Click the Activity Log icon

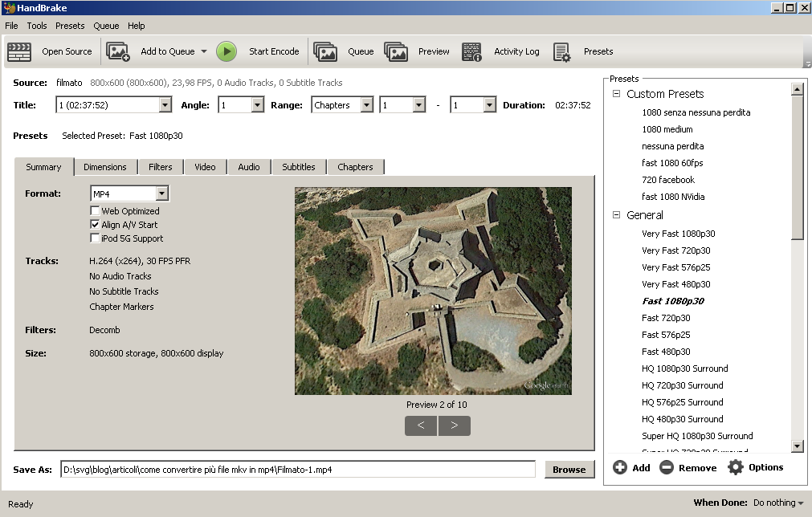[471, 51]
